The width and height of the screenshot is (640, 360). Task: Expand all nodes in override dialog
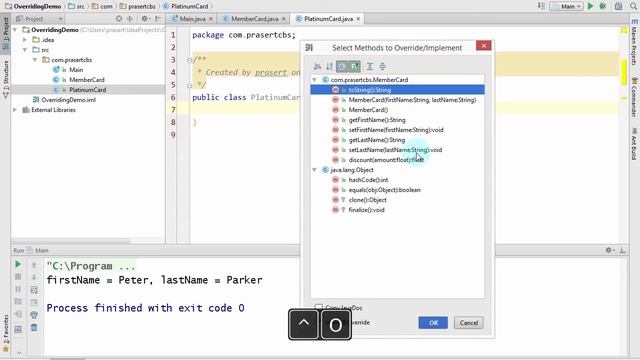tap(370, 66)
